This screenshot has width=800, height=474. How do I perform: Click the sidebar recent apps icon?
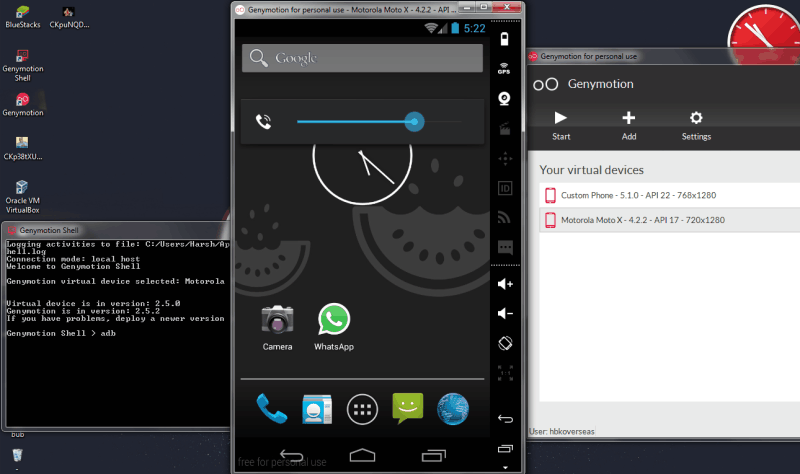(505, 448)
